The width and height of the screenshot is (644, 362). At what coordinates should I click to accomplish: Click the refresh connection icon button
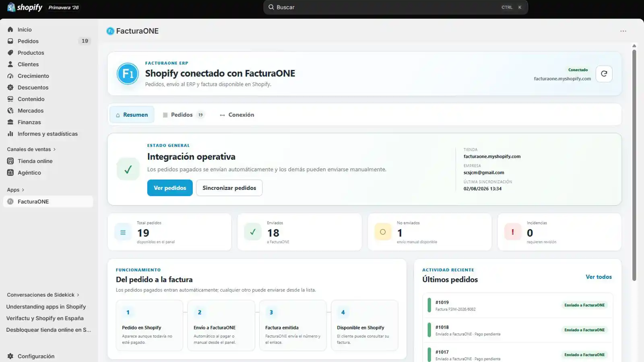tap(604, 74)
